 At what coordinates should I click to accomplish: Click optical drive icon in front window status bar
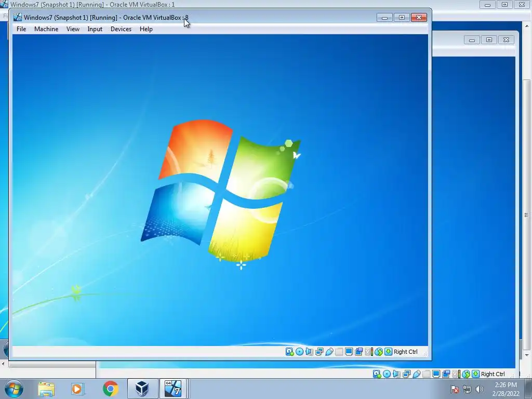299,352
